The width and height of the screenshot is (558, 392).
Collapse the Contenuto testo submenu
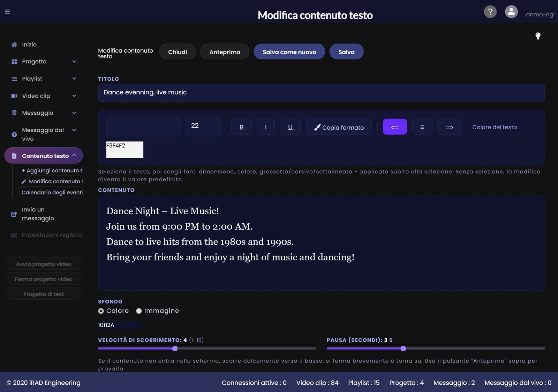pyautogui.click(x=74, y=155)
